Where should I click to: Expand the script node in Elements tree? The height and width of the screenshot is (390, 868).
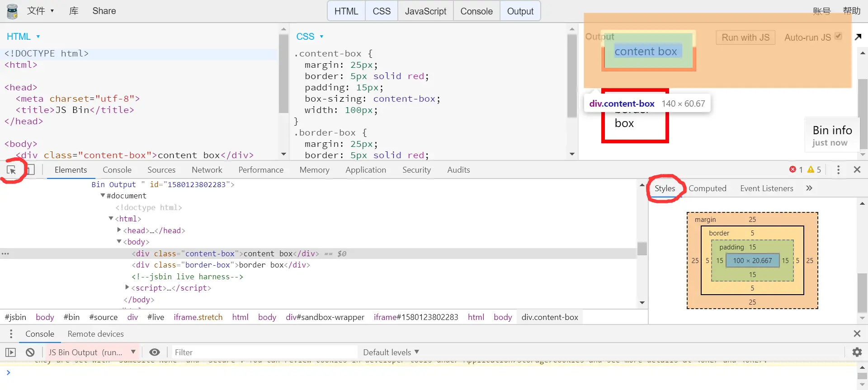127,287
